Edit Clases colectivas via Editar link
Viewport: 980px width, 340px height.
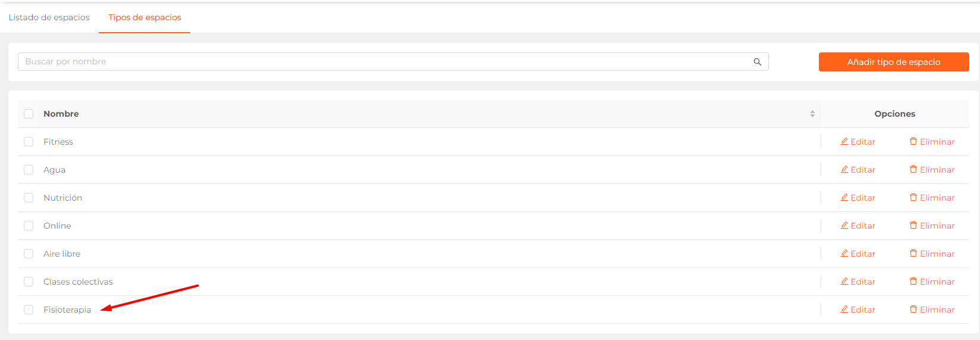857,282
